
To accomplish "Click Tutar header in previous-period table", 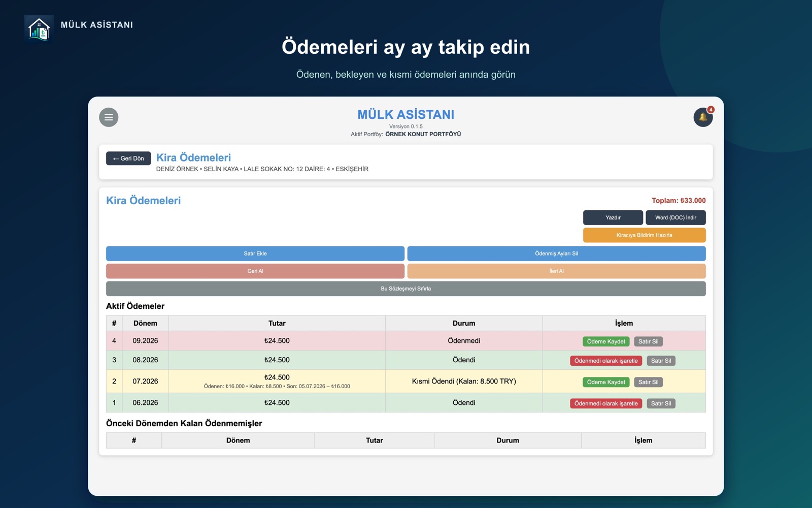I will (375, 440).
